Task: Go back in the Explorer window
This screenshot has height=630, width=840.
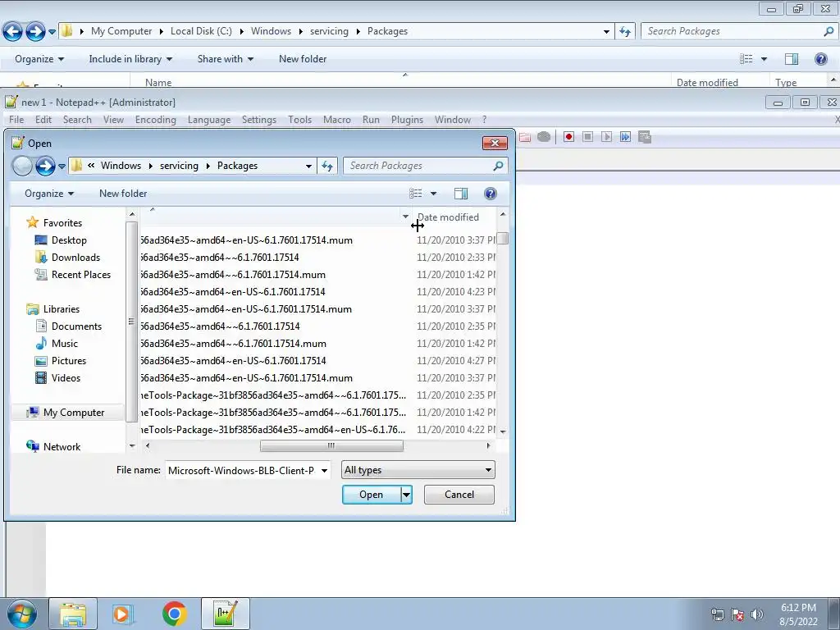Action: 12,32
